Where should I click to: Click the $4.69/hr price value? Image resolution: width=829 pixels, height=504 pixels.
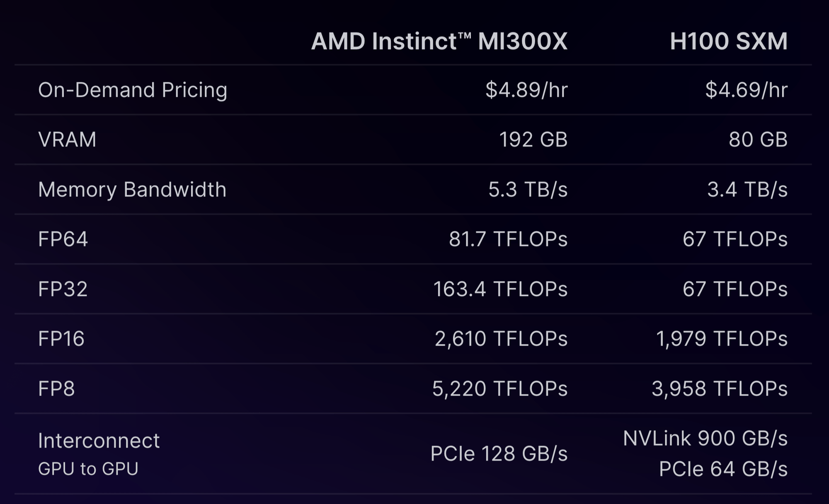[746, 90]
